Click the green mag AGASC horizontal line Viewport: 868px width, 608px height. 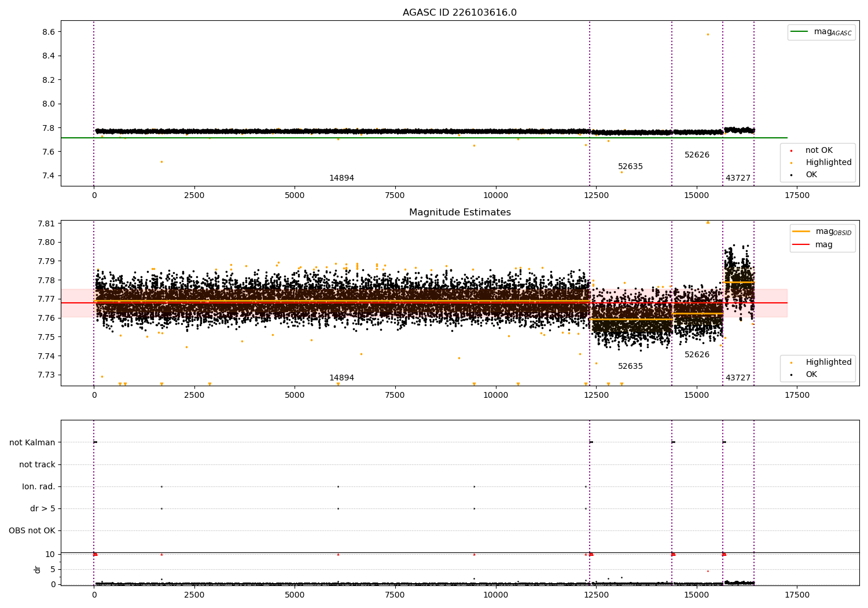tap(424, 138)
